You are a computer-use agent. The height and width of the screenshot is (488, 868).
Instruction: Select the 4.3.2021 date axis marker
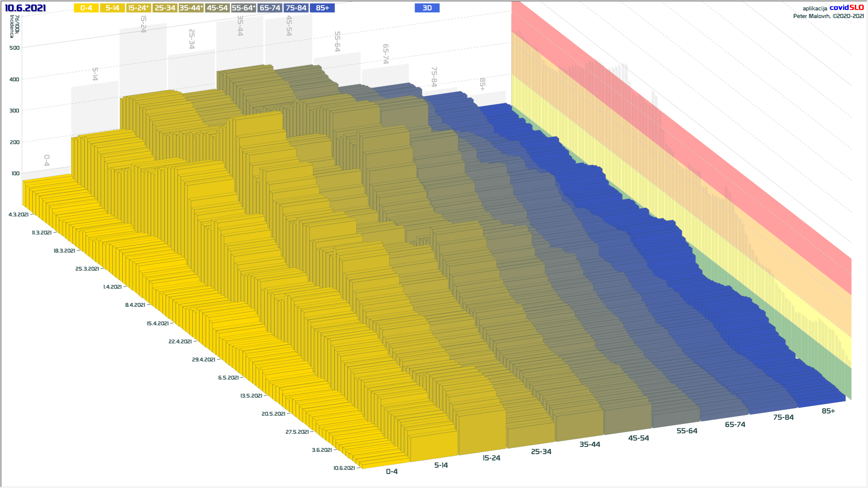pos(19,214)
